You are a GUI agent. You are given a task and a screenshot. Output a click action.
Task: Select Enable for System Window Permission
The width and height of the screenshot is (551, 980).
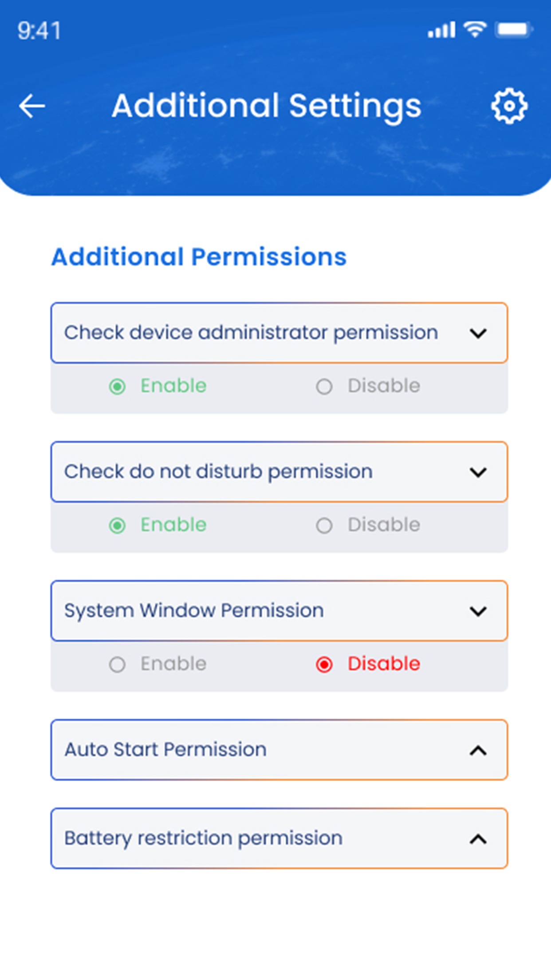pos(158,664)
